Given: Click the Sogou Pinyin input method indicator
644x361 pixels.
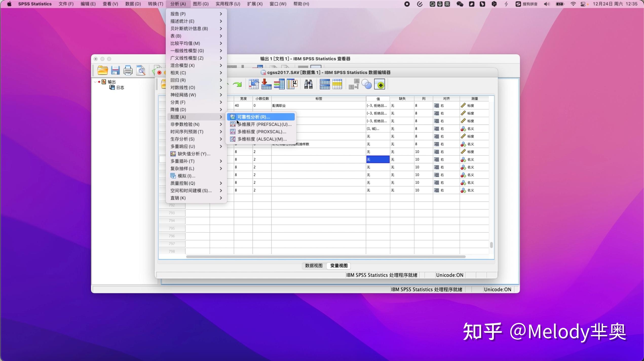Looking at the screenshot, I should (x=526, y=4).
